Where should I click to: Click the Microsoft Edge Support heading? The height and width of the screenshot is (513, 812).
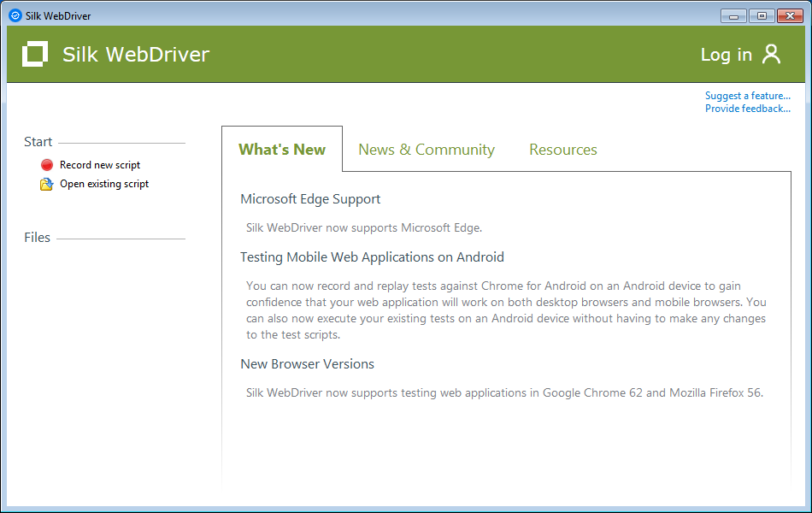(x=310, y=199)
